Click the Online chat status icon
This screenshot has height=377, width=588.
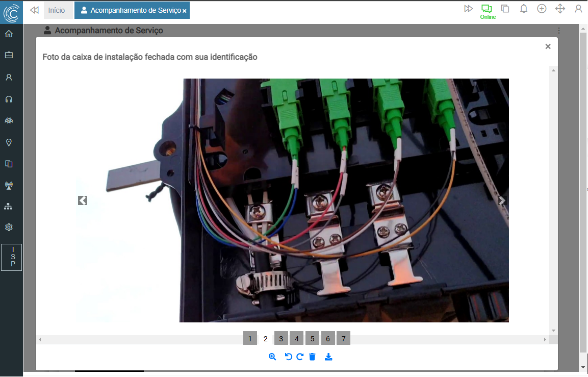487,9
